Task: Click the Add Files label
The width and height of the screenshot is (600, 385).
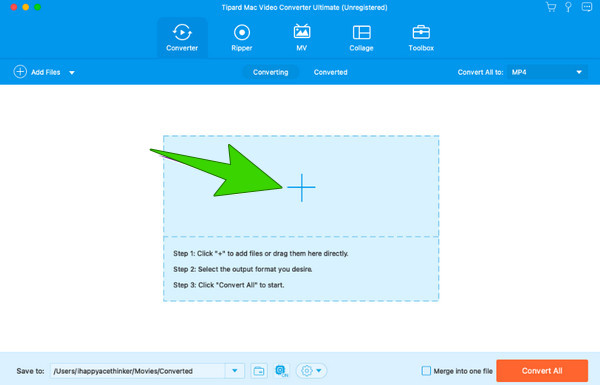Action: tap(46, 72)
